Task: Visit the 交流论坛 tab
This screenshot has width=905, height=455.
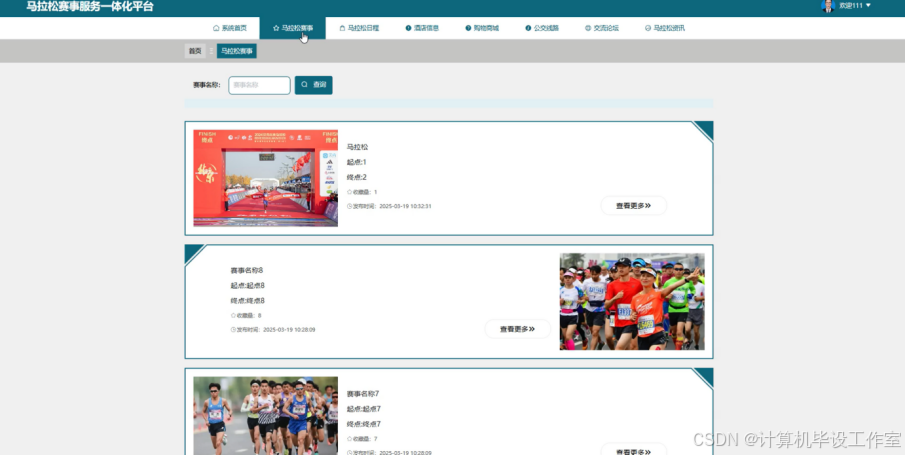Action: point(602,28)
